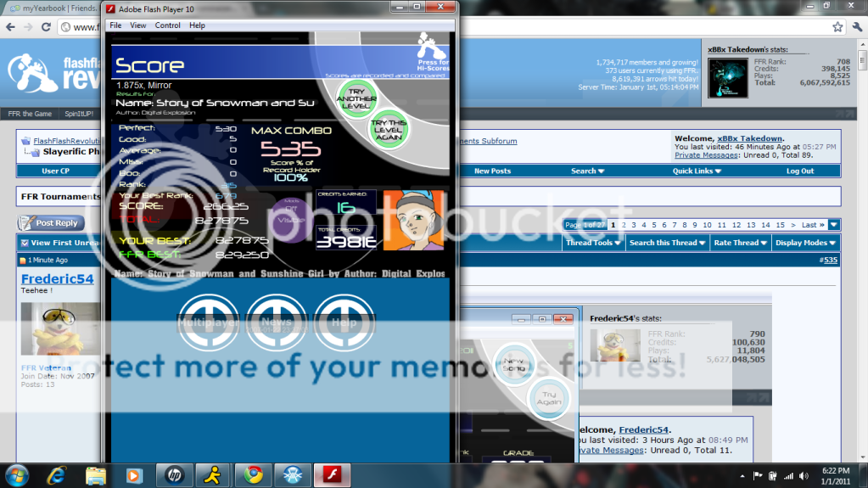Click the Post Reply button
The height and width of the screenshot is (488, 868).
point(52,223)
